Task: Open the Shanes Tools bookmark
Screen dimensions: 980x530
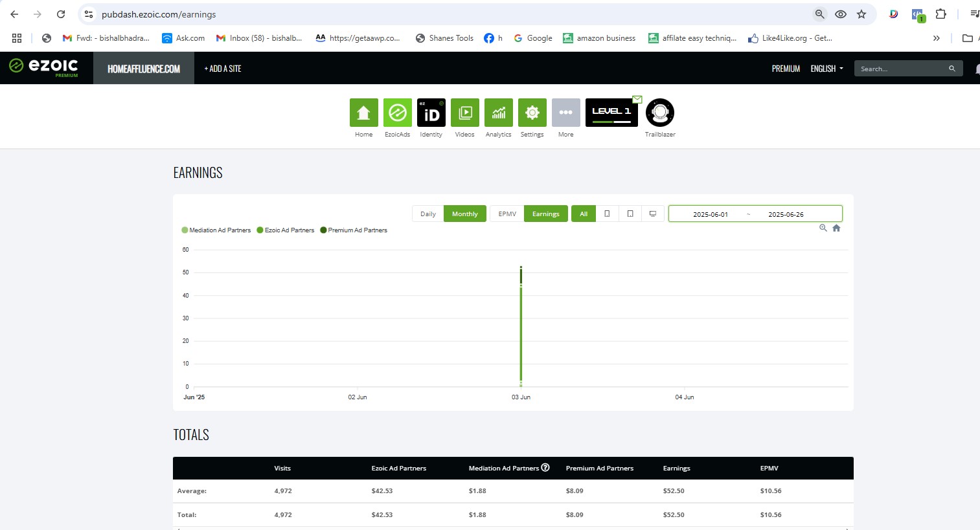Action: 444,38
